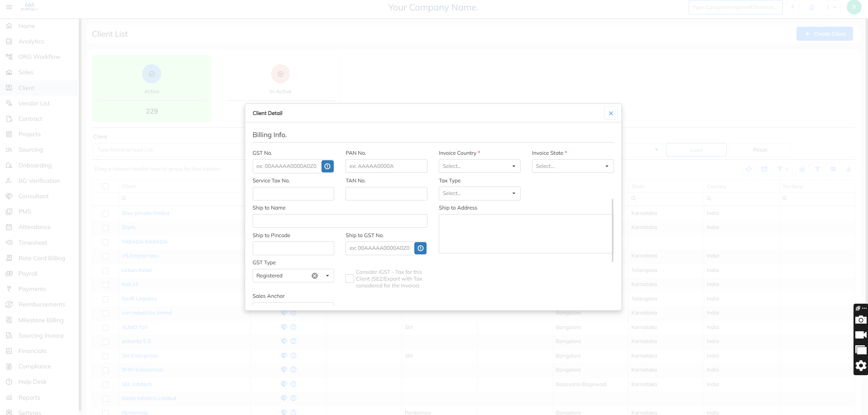Focus the PAN No. input field
Viewport: 868px width, 415px height.
[386, 166]
